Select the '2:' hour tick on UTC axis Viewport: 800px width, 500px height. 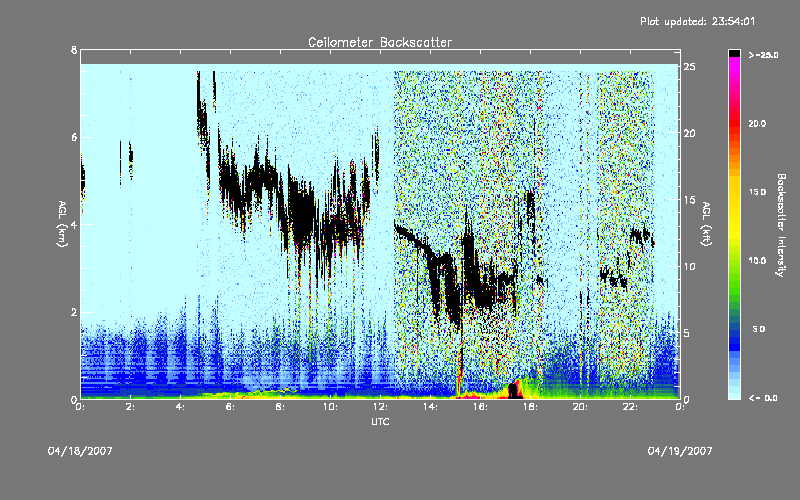coord(130,407)
